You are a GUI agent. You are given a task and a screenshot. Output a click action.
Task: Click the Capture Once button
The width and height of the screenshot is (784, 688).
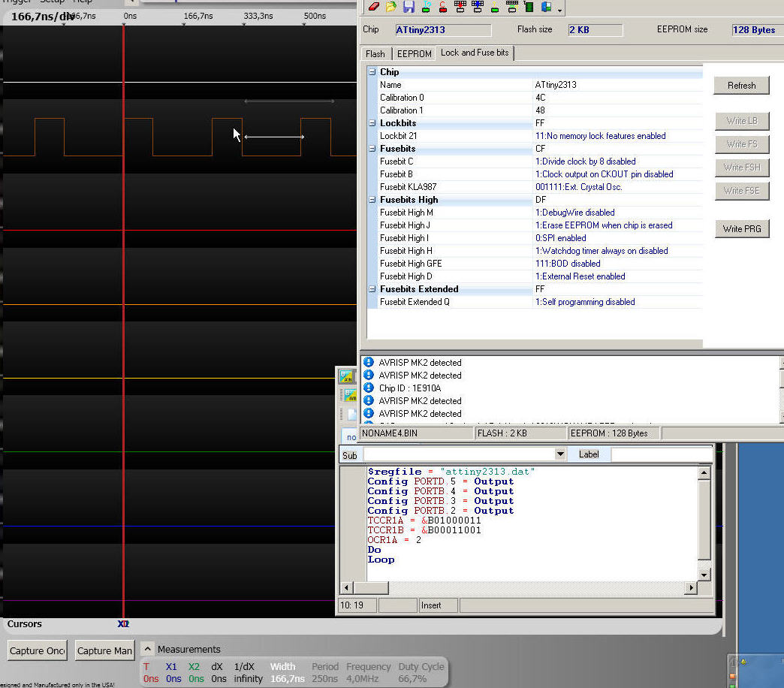tap(38, 650)
